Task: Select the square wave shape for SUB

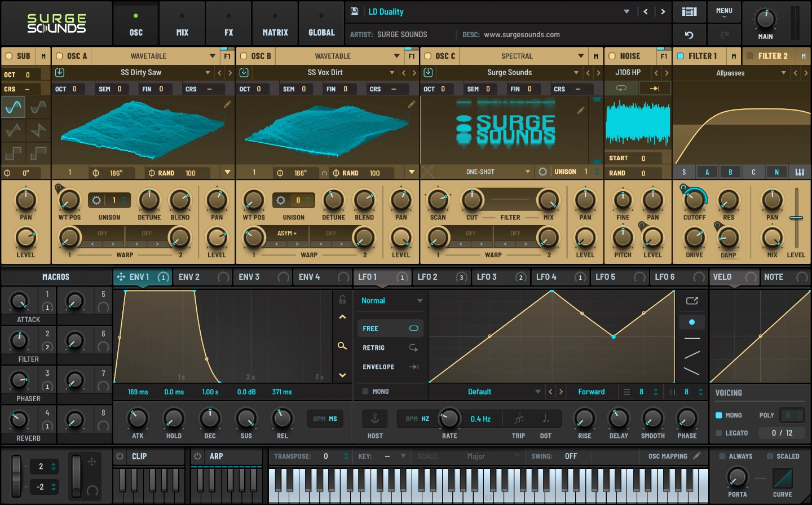Action: point(14,153)
